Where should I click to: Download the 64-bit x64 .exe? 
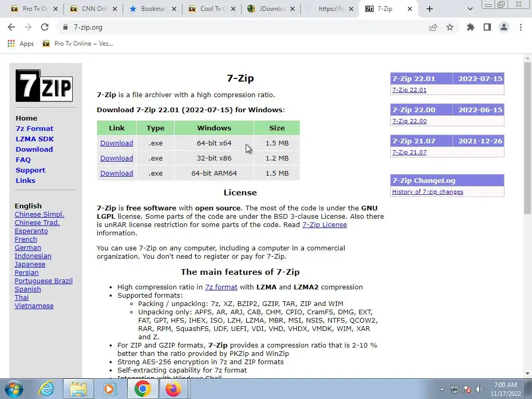coord(116,143)
